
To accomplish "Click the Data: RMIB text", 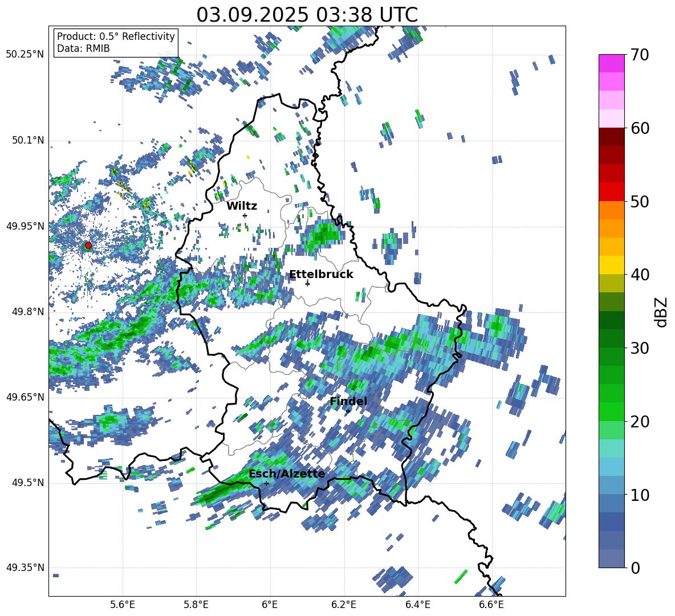I will (83, 48).
